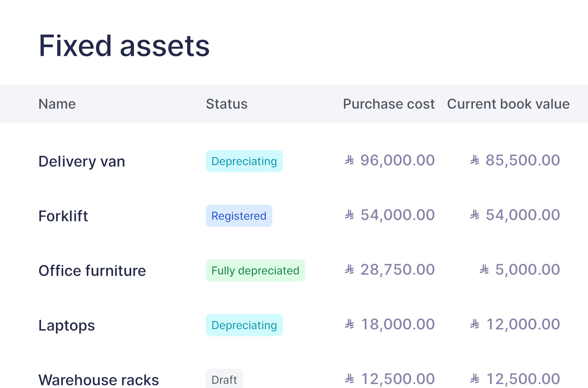Sort by the Purchase cost column header

389,104
